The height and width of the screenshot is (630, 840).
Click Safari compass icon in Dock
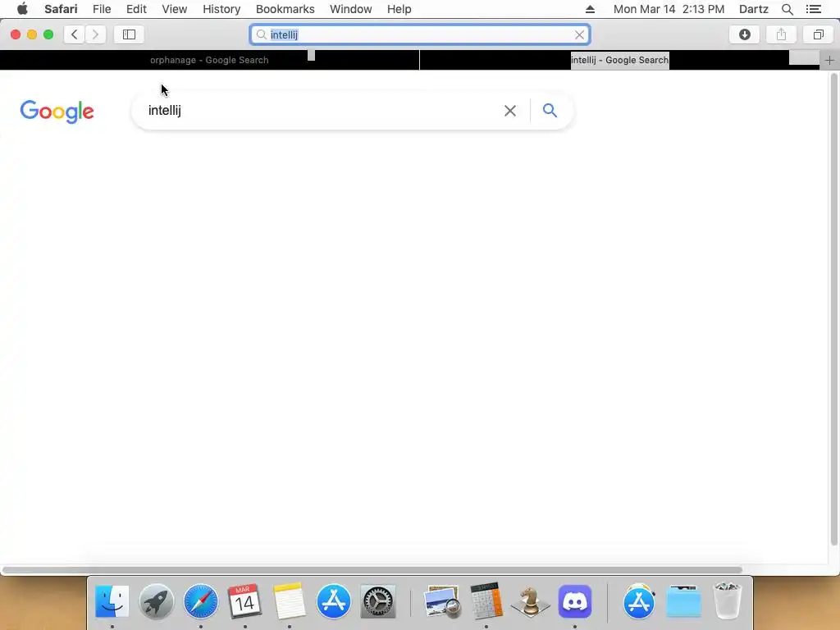point(201,601)
